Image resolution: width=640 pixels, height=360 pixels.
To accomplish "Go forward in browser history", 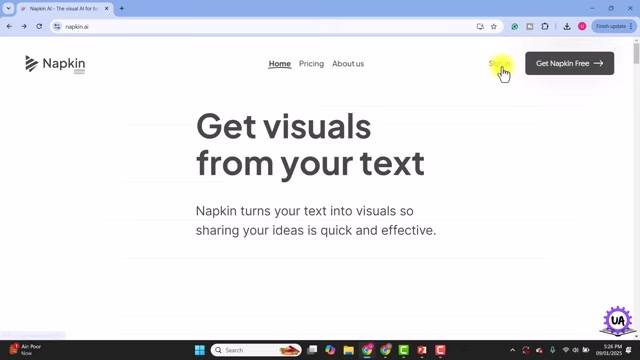I will [24, 27].
